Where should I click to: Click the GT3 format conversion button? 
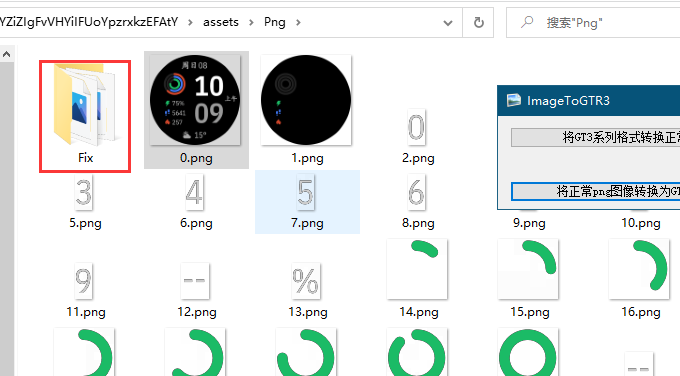pos(595,137)
